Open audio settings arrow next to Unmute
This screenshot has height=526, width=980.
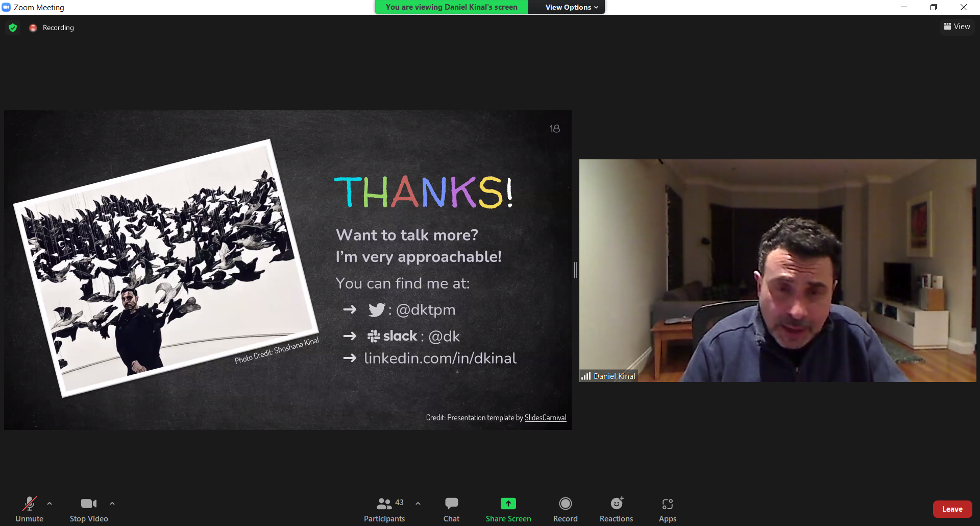tap(50, 504)
